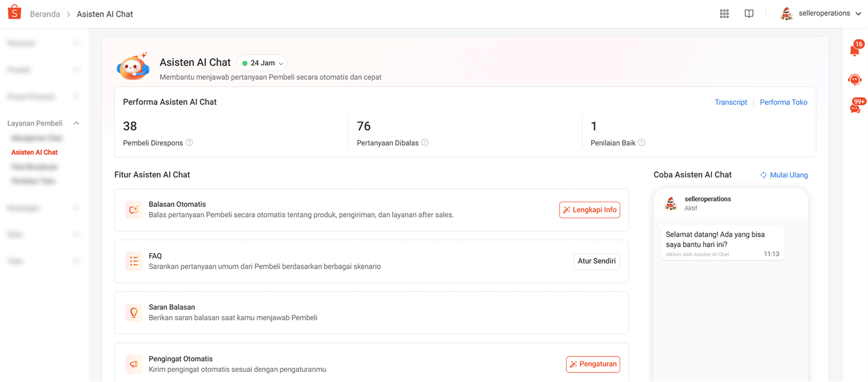The width and height of the screenshot is (868, 382).
Task: Click the Performa Asisten AI Chat heading
Action: pos(170,102)
